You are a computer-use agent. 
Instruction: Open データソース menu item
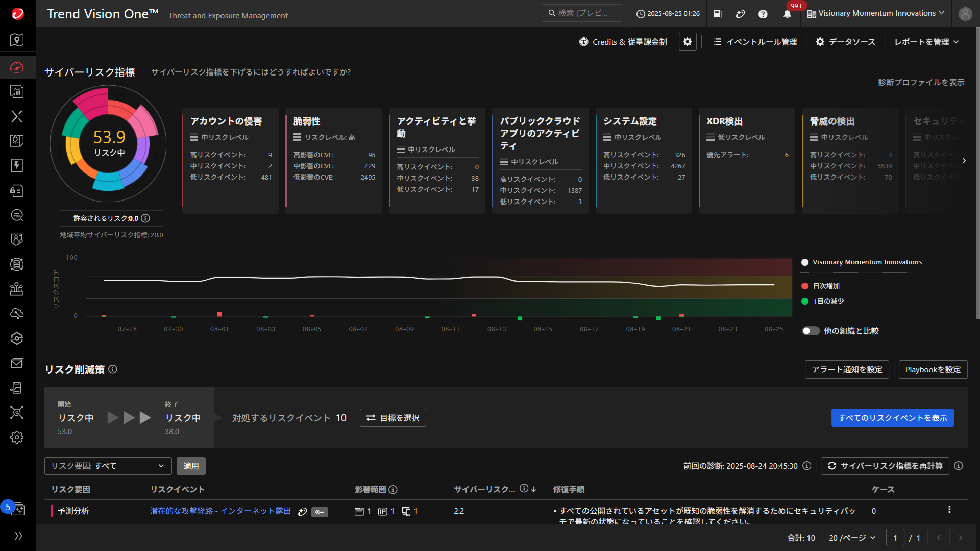point(845,42)
